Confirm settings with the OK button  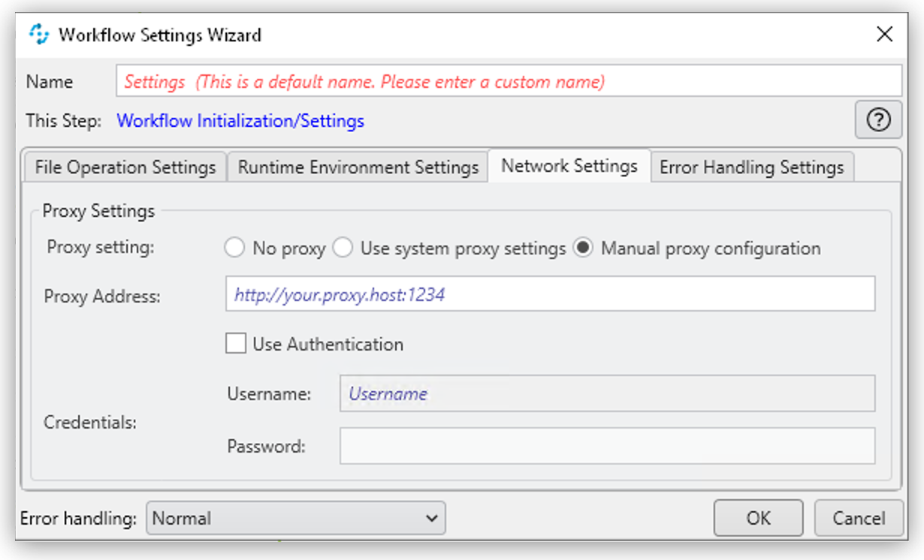pyautogui.click(x=758, y=518)
